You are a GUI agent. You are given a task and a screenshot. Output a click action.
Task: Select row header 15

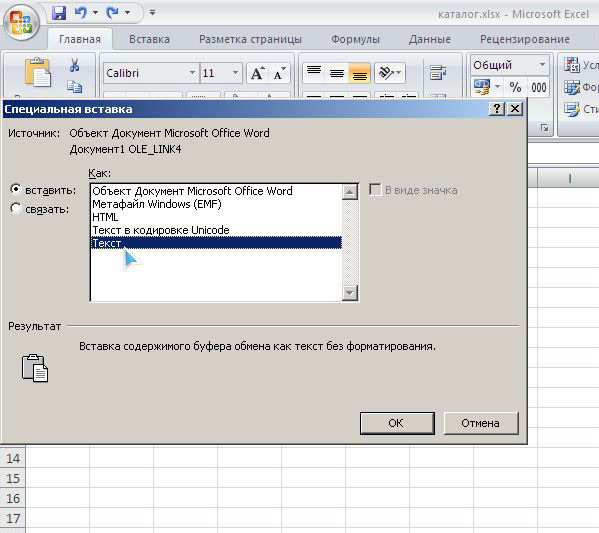point(13,478)
